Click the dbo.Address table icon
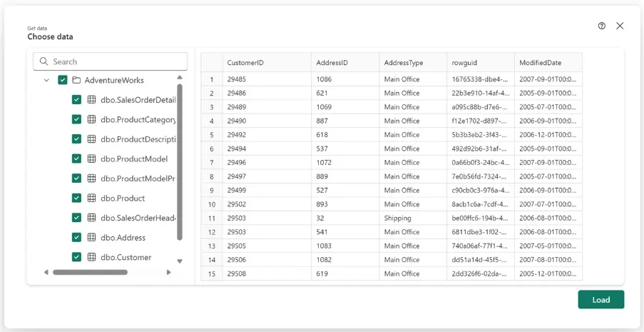 [91, 237]
